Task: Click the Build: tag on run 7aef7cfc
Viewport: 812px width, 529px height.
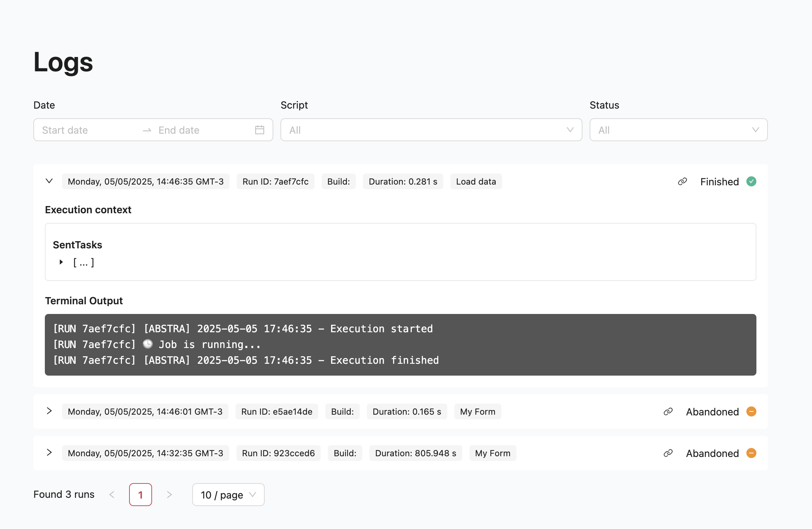Action: 339,182
